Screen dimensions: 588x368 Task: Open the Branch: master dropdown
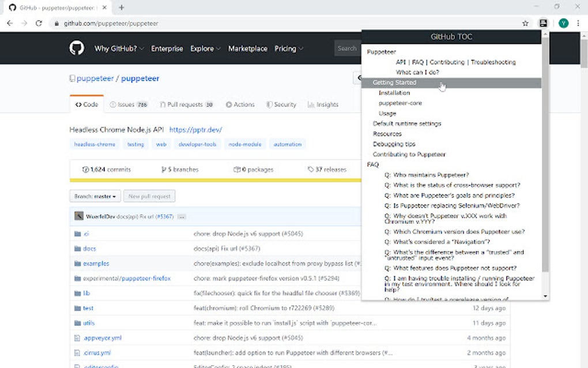click(x=95, y=196)
